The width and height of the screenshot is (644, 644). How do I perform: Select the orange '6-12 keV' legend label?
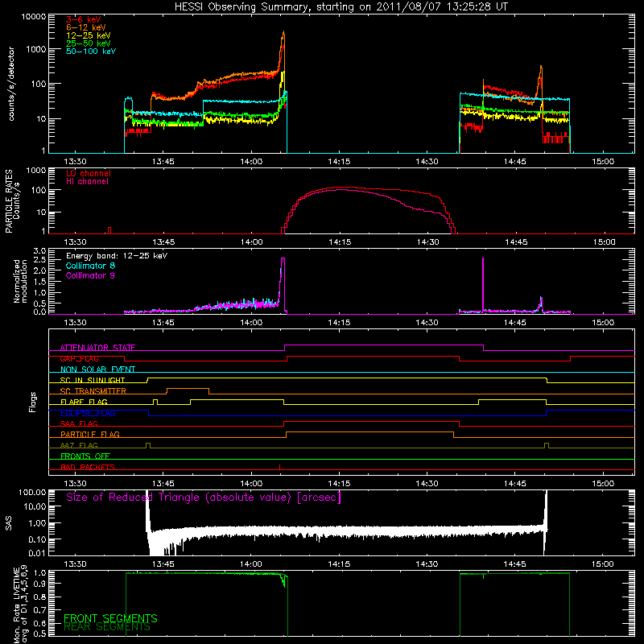coord(86,27)
